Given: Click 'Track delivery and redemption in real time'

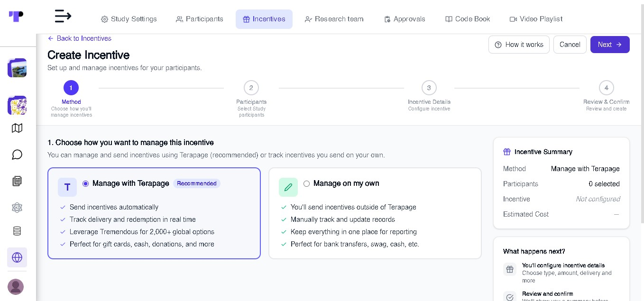Looking at the screenshot, I should coord(133,219).
